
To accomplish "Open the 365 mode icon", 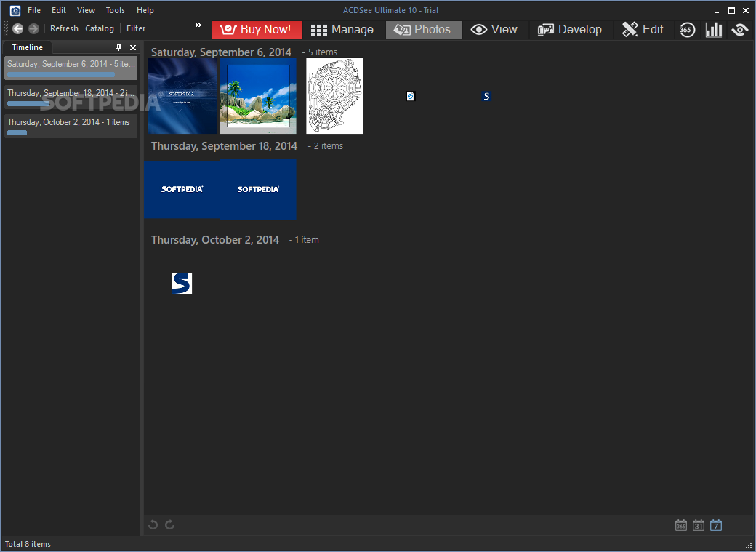I will [686, 29].
